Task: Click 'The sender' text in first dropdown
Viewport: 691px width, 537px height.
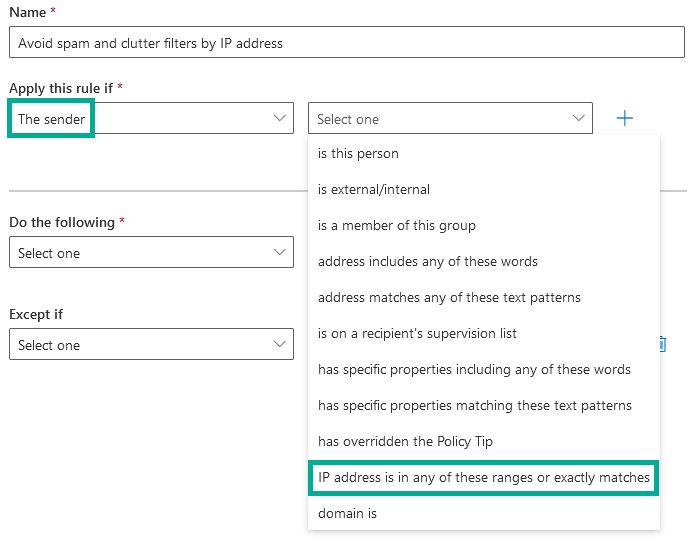Action: (x=52, y=119)
